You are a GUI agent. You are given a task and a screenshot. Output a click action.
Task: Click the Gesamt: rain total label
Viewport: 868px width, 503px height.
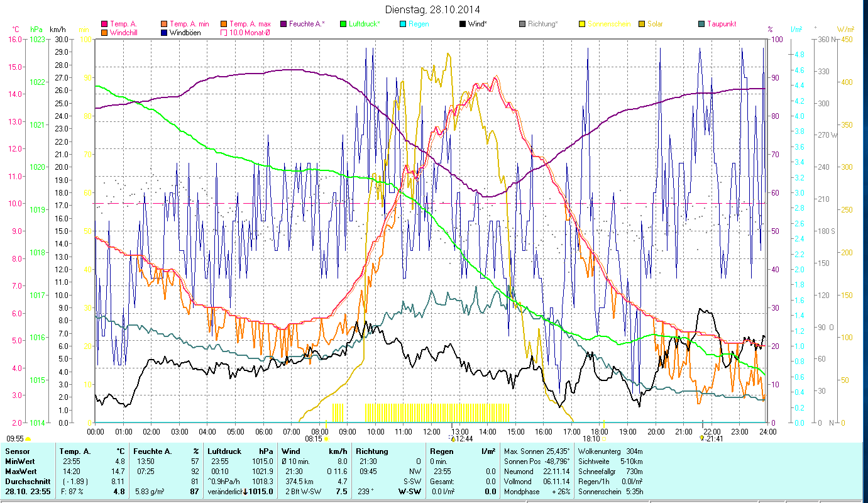[442, 481]
